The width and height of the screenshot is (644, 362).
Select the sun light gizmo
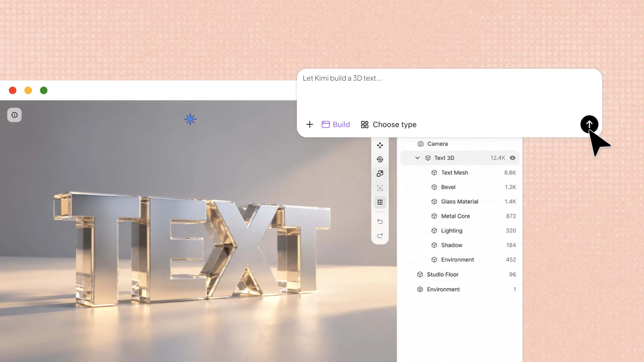tap(190, 119)
